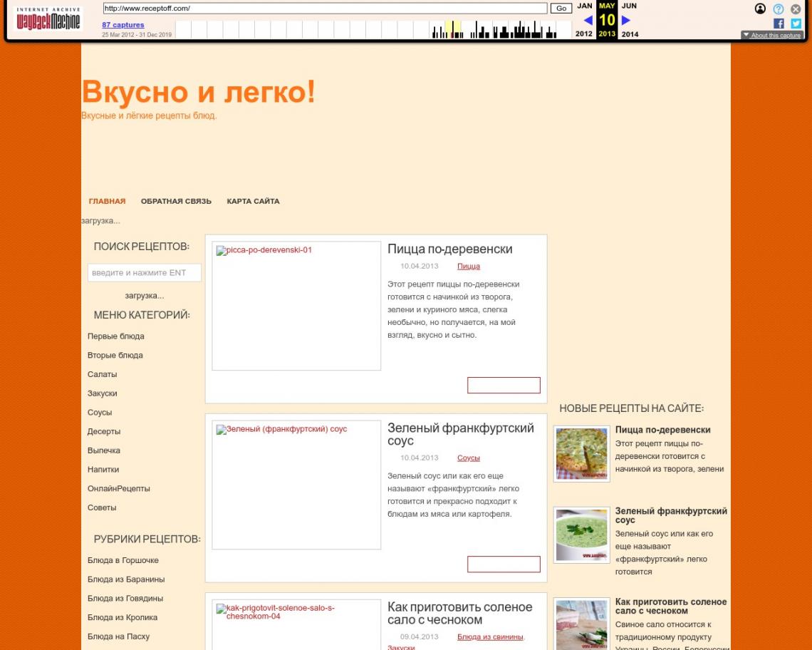Image resolution: width=812 pixels, height=650 pixels.
Task: Click the kak-prigotovit-solenoe-salo broken image
Action: [x=296, y=625]
